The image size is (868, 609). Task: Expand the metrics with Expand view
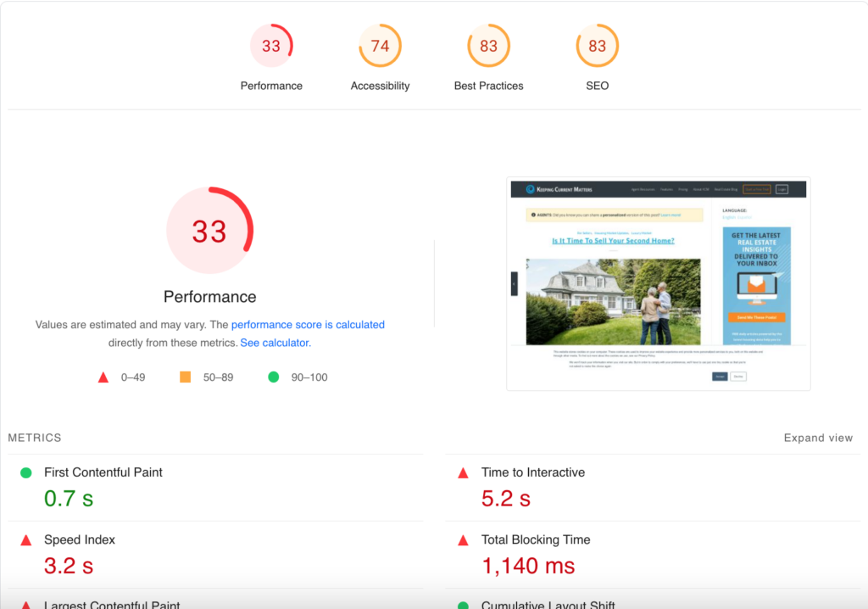817,438
